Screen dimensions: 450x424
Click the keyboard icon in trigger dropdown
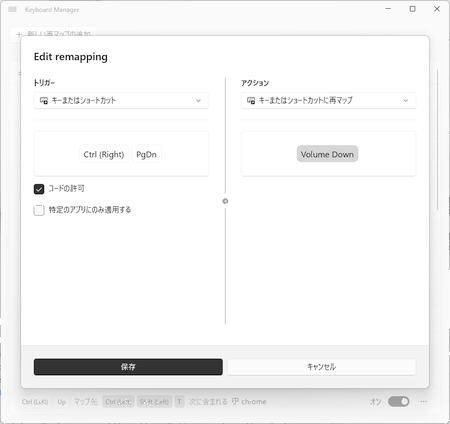coord(44,100)
